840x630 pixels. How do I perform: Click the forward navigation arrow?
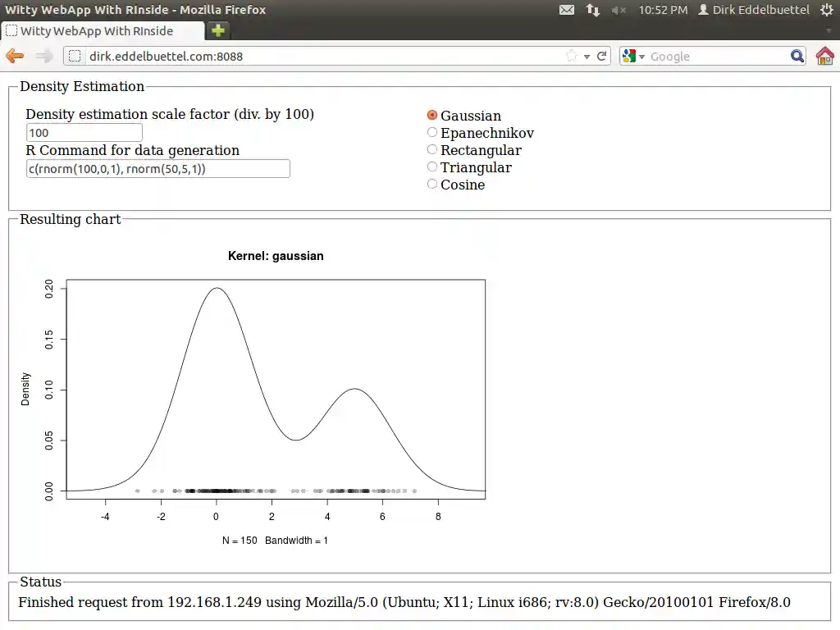click(x=44, y=56)
